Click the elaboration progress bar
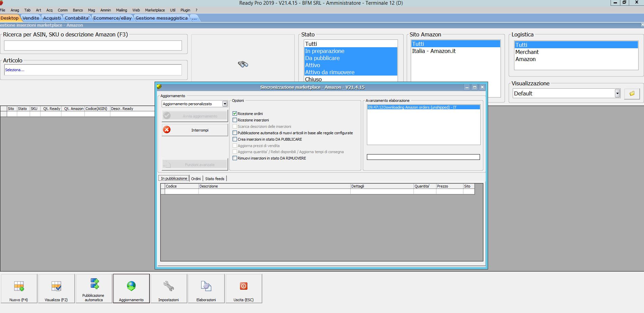Screen dimensions: 644x313 tap(423, 157)
